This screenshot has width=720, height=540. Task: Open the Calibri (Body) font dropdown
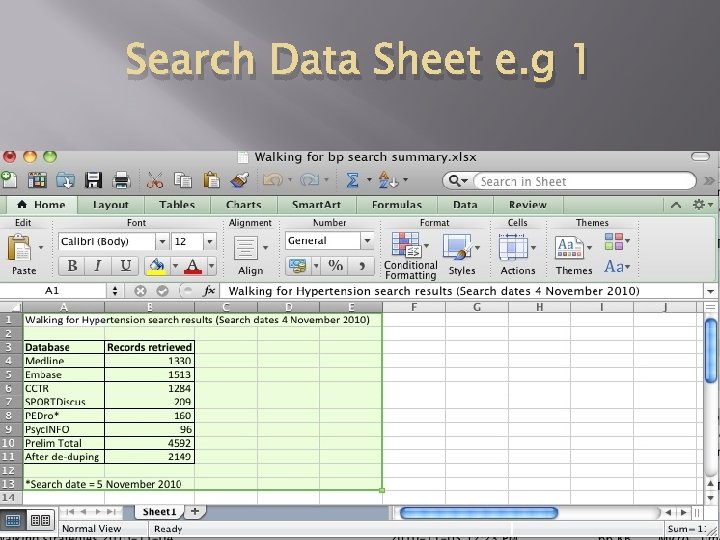coord(162,242)
